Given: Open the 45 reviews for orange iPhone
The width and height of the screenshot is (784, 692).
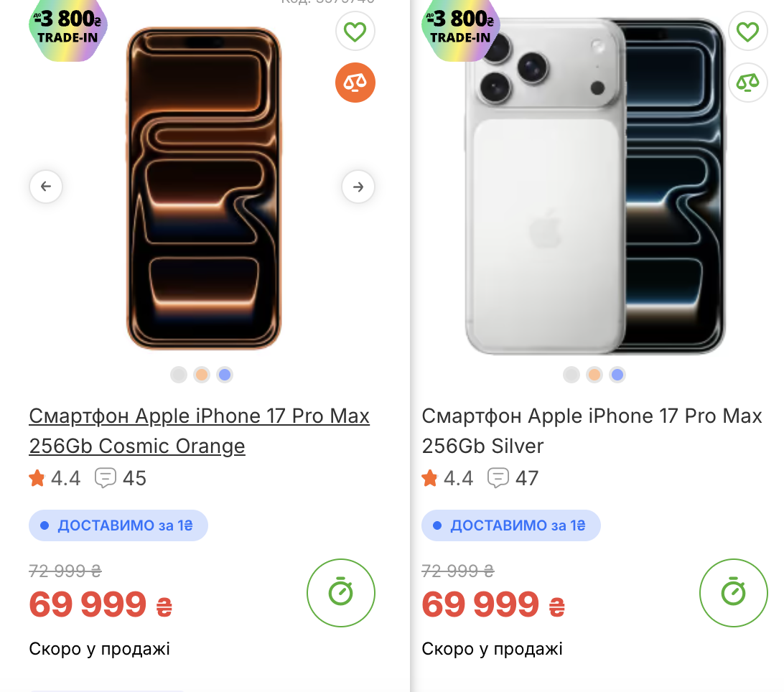Looking at the screenshot, I should pos(121,478).
